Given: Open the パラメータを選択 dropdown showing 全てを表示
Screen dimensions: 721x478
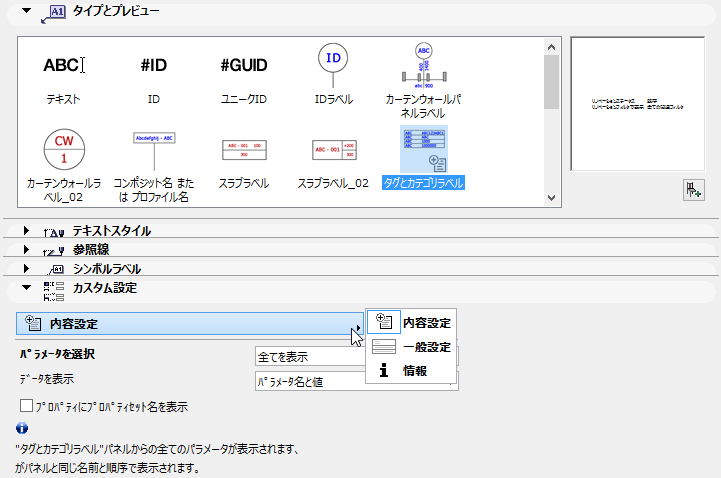Looking at the screenshot, I should tap(357, 356).
